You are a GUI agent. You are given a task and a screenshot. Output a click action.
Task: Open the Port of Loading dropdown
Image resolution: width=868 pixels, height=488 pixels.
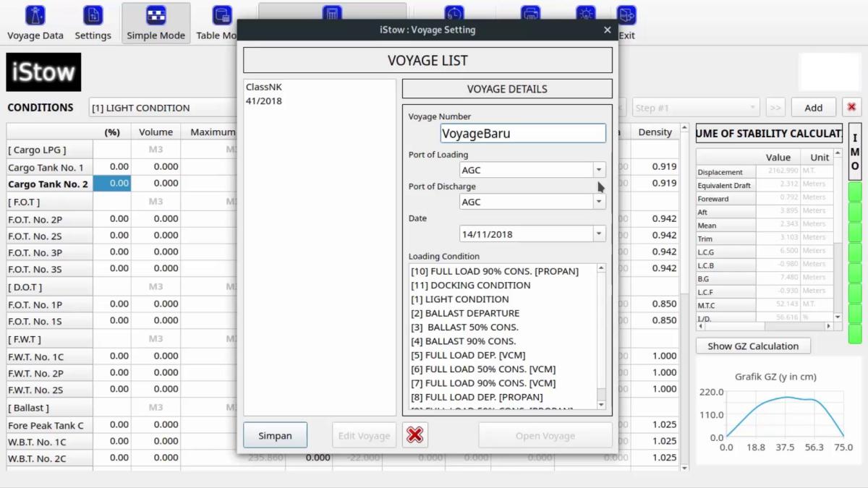(x=598, y=170)
